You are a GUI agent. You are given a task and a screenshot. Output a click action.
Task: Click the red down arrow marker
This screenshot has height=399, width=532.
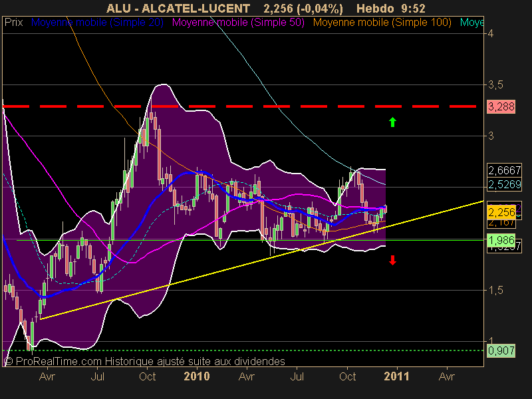tap(392, 260)
